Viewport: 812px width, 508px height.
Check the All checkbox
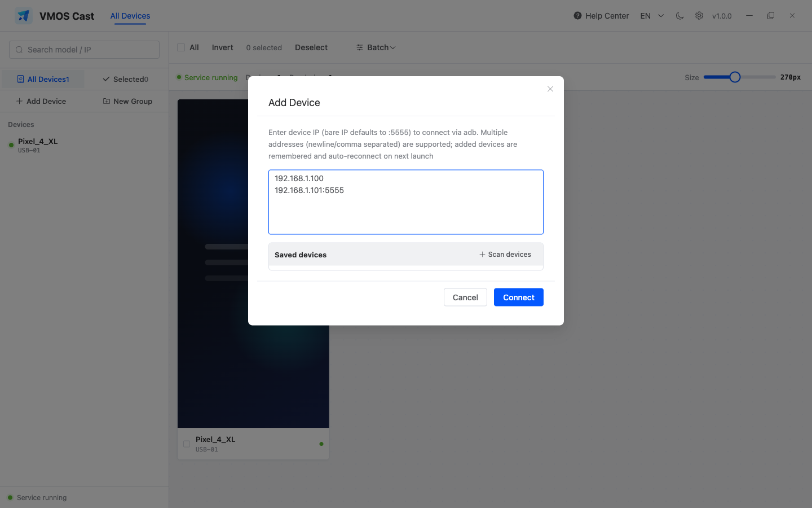[181, 47]
